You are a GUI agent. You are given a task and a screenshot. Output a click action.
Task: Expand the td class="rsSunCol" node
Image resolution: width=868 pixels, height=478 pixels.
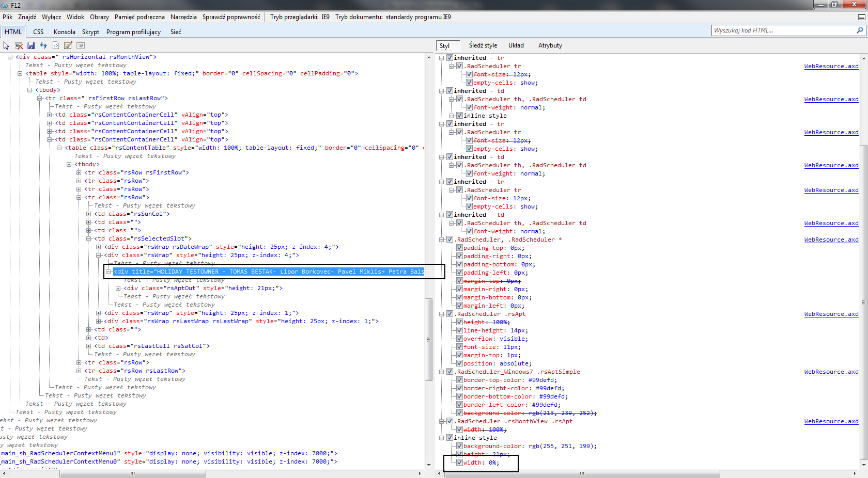coord(89,214)
